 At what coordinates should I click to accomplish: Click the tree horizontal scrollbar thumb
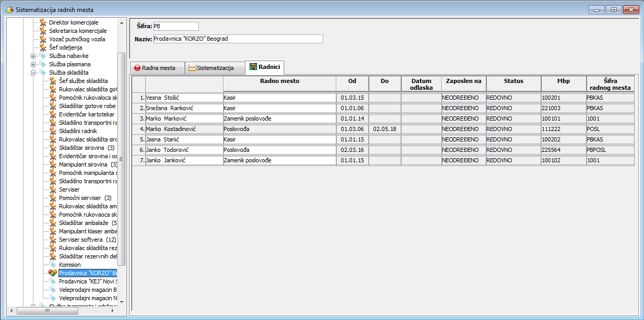click(x=48, y=311)
